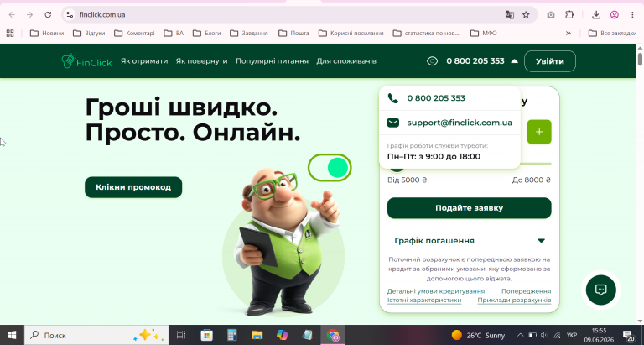The width and height of the screenshot is (644, 345).
Task: Open the Пошта bookmark folder
Action: click(x=293, y=33)
